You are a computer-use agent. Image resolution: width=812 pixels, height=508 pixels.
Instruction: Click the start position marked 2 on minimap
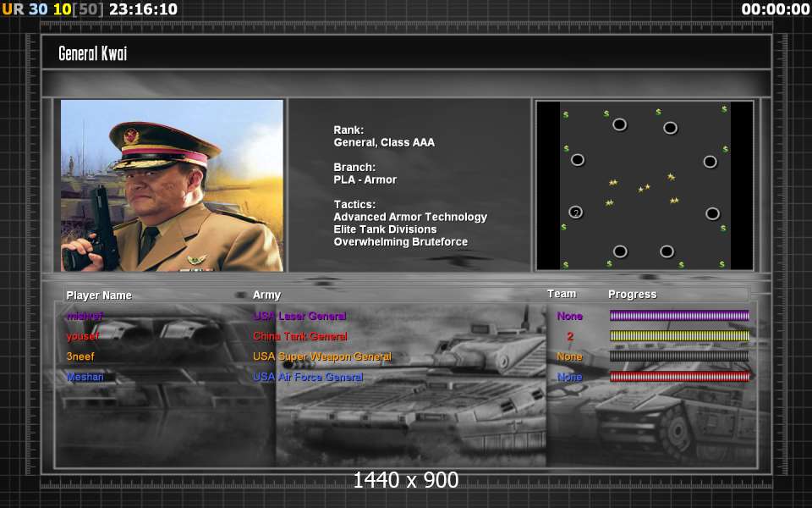(x=575, y=213)
